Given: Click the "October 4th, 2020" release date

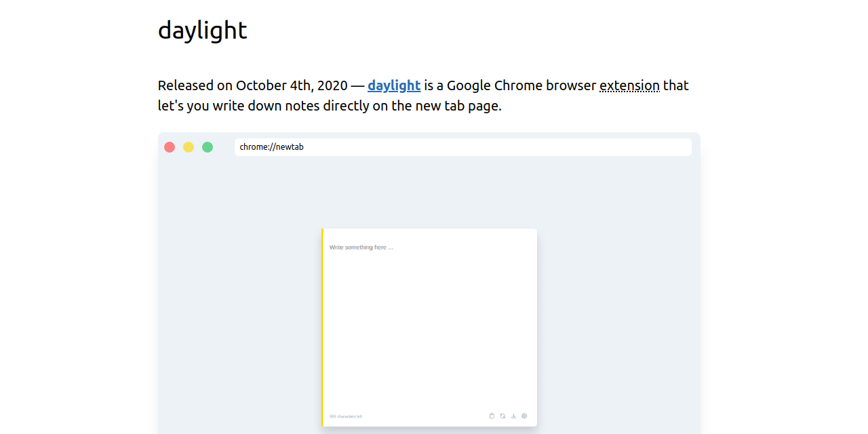Looking at the screenshot, I should click(x=291, y=85).
